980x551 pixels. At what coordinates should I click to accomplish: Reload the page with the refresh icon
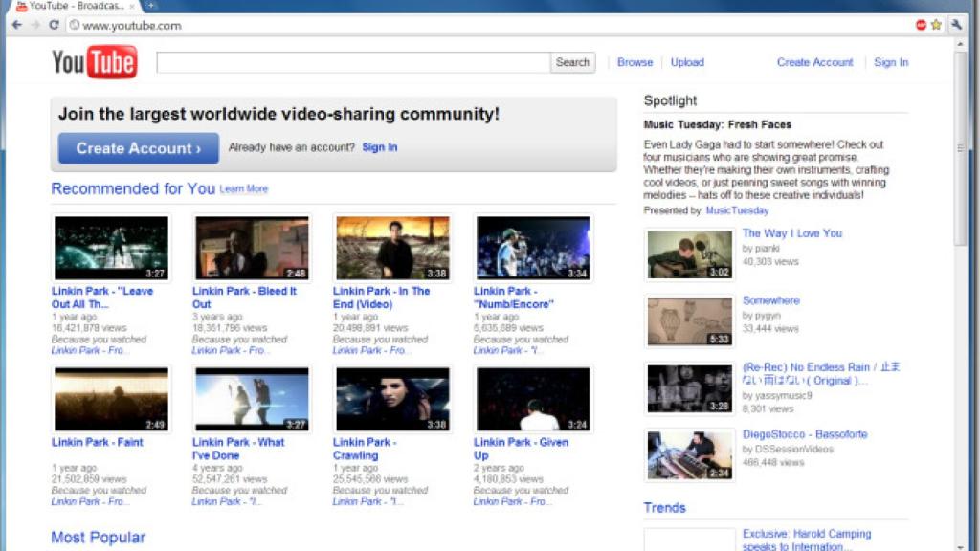(x=54, y=25)
